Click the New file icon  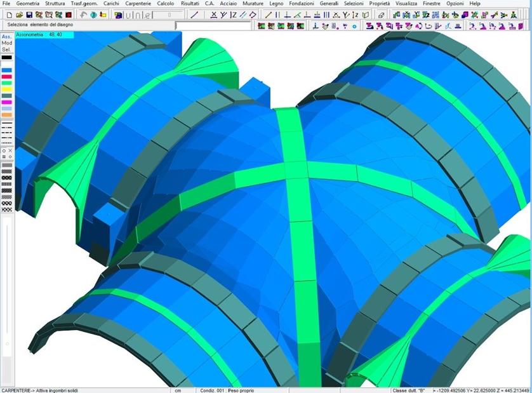pos(10,15)
